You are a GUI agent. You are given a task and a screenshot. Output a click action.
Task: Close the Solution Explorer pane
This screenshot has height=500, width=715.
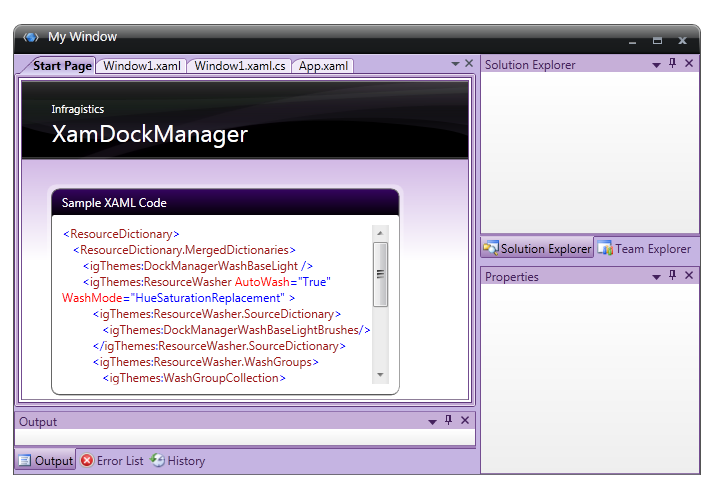tap(689, 63)
